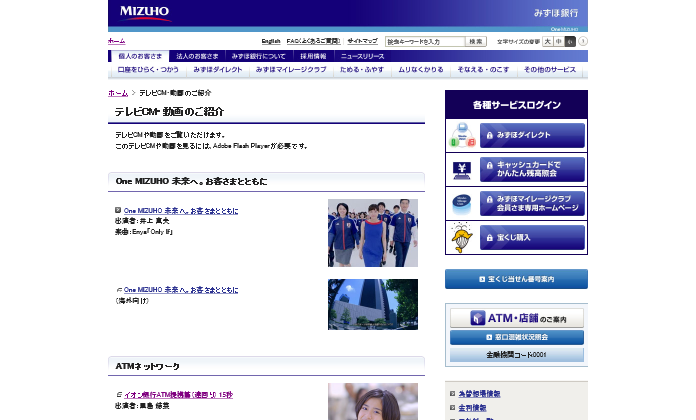Open 窓口混雑状況照会
Screen dimensions: 696x420
coord(517,337)
